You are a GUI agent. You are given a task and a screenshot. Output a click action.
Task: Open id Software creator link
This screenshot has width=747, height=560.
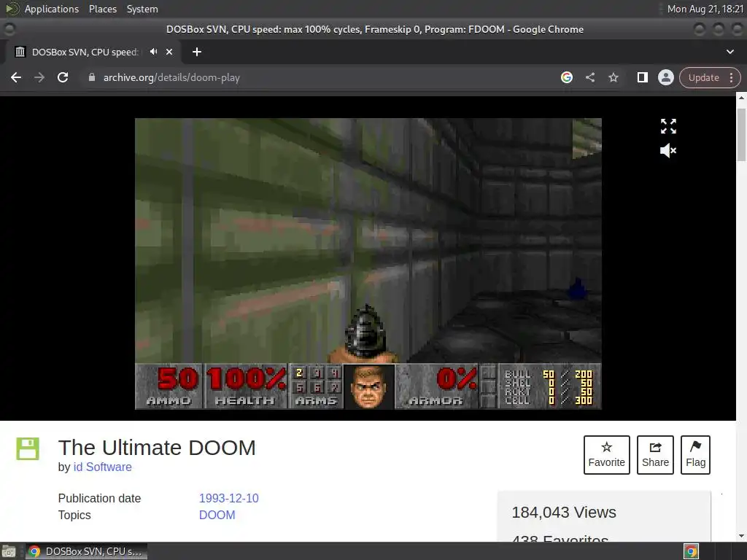pos(102,467)
